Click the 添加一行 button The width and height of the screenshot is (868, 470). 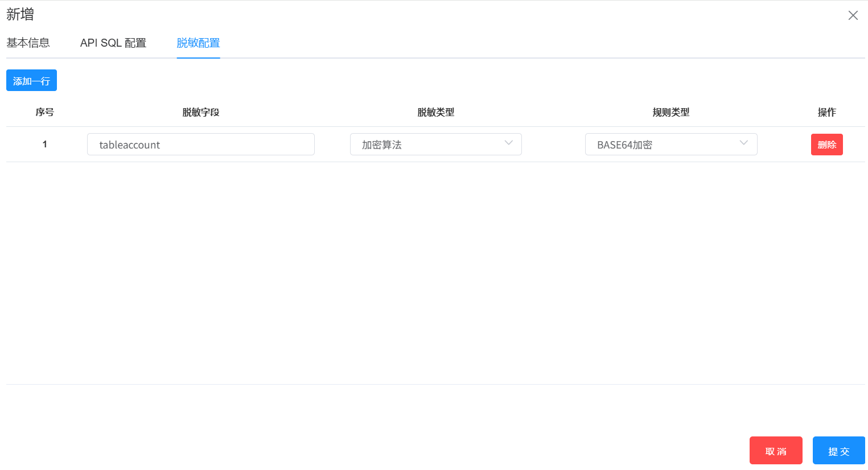[x=31, y=81]
